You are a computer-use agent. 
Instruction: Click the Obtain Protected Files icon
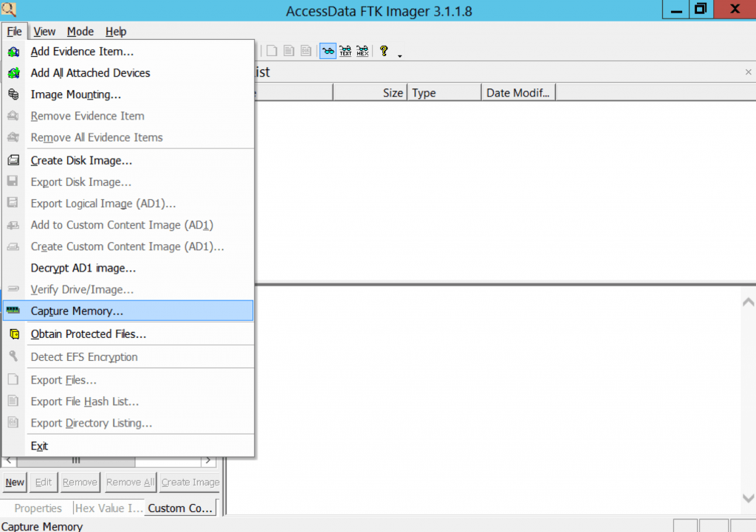(15, 334)
